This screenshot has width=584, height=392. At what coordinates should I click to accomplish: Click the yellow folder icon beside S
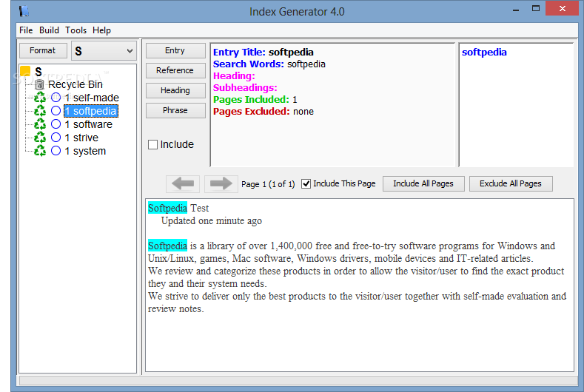(x=25, y=71)
